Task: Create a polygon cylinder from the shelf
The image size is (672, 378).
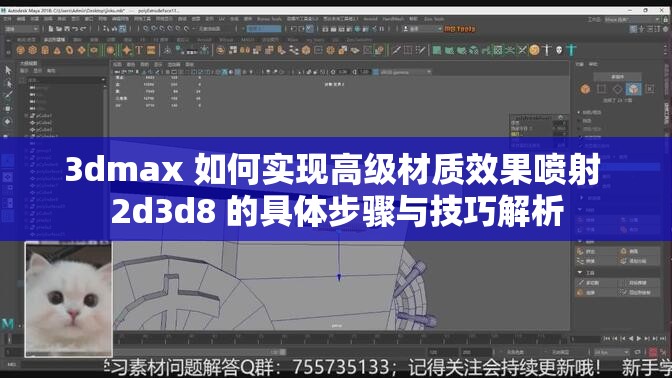Action: point(45,50)
